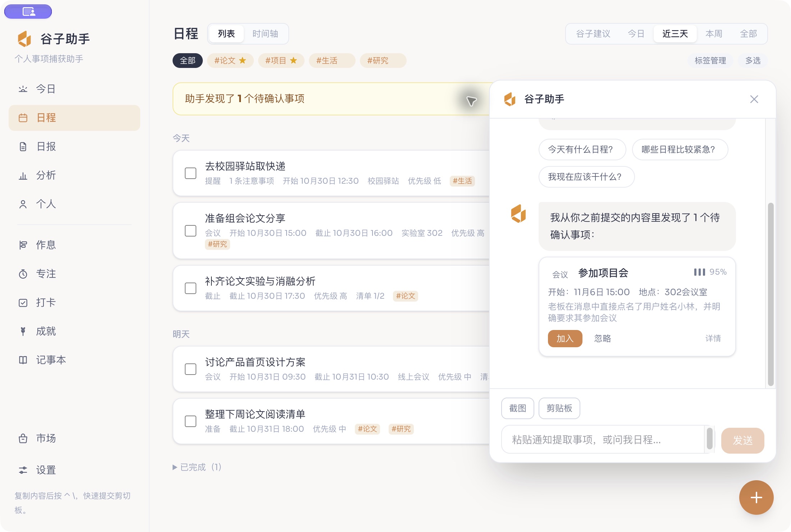
Task: Open the 个人 profile sidebar item
Action: (x=74, y=204)
